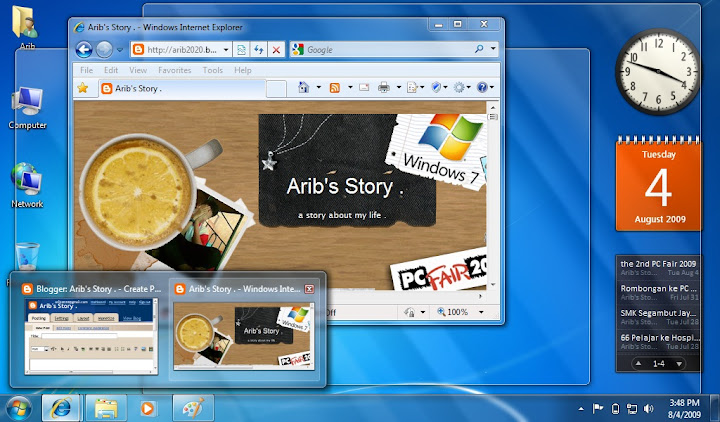Image resolution: width=720 pixels, height=422 pixels.
Task: Stop loading with the red X icon
Action: click(276, 50)
